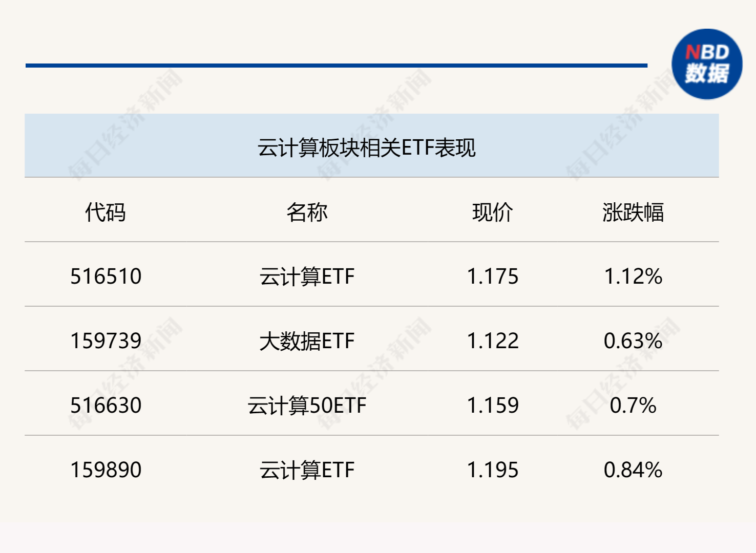Viewport: 756px width, 553px height.
Task: Click the code 516510
Action: coord(106,276)
